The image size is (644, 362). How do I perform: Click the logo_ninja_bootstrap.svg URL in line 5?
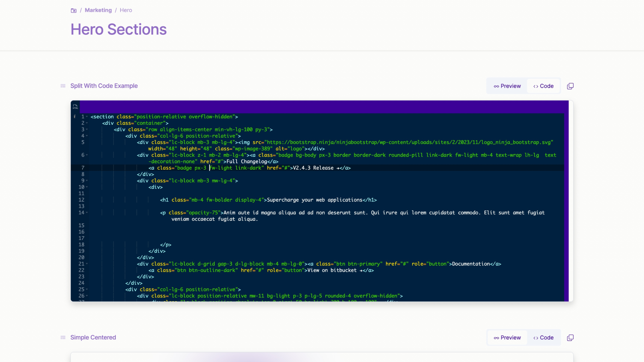point(408,142)
